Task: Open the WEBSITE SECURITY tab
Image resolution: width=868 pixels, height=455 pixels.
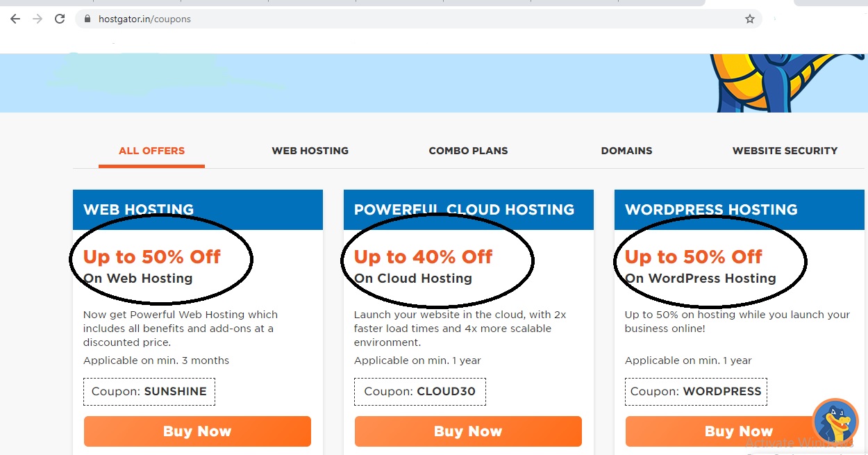Action: coord(785,151)
